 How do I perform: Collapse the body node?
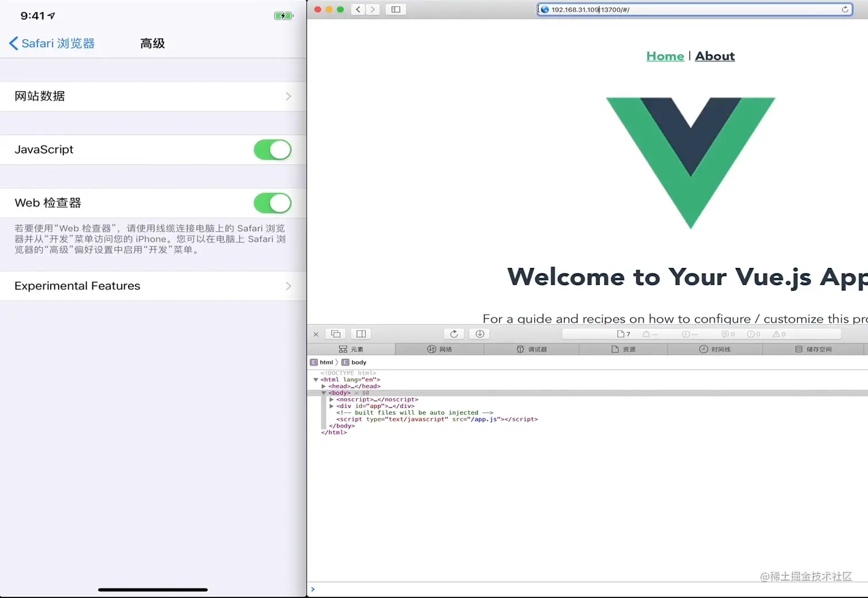click(x=324, y=393)
